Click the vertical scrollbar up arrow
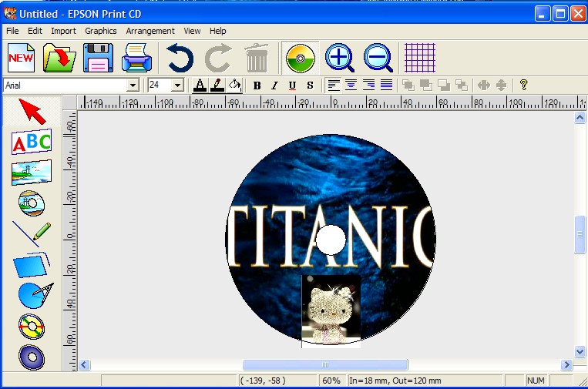 pos(580,118)
